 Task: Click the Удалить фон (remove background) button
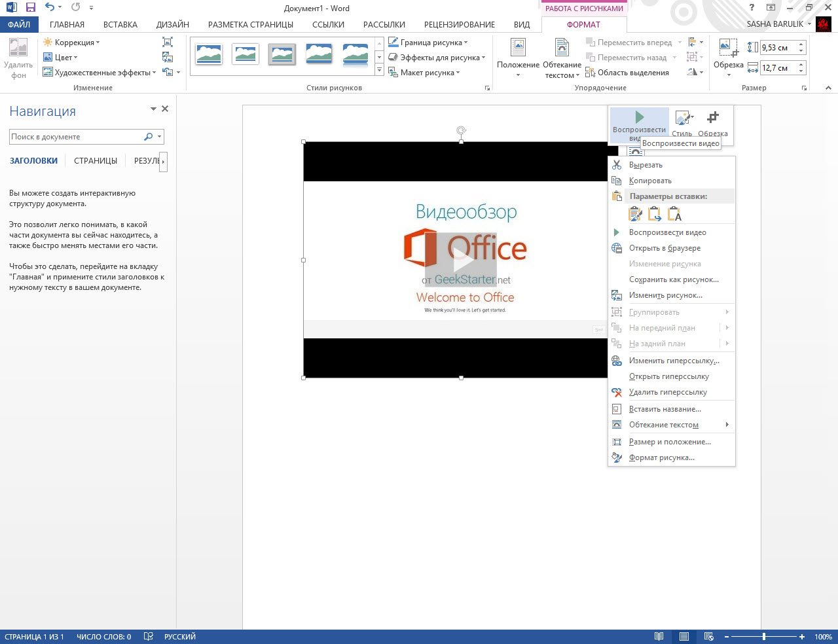point(18,58)
